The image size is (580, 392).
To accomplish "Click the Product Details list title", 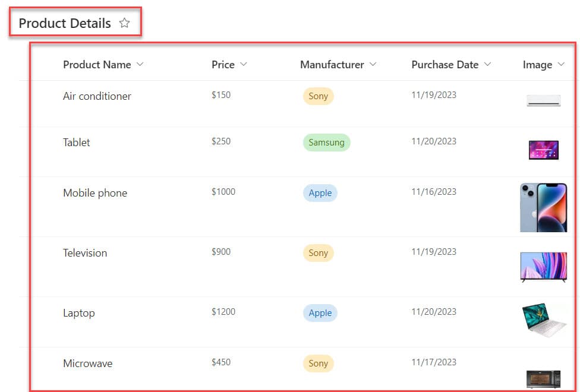I will (65, 23).
